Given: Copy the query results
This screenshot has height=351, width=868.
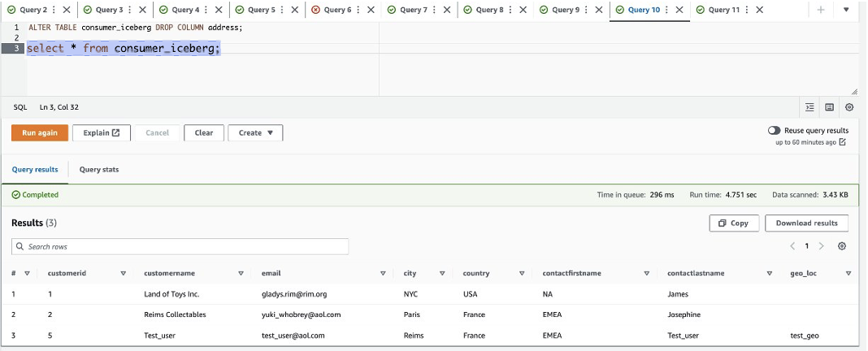Looking at the screenshot, I should pos(734,223).
